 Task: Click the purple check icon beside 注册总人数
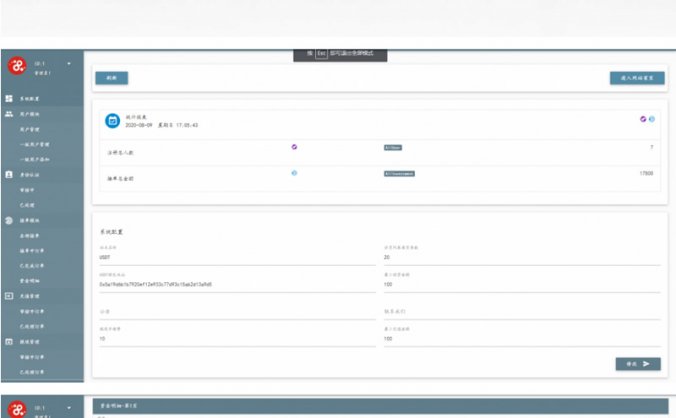(x=294, y=146)
